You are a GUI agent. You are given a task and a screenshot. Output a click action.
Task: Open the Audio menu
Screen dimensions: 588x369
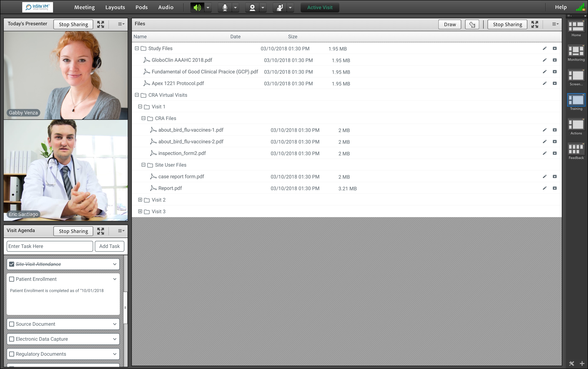[x=166, y=7]
